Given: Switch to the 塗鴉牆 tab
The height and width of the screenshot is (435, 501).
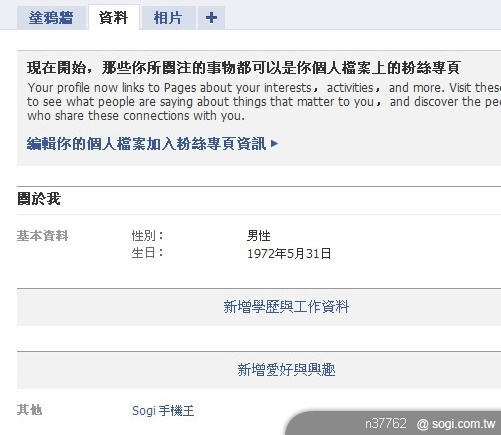Looking at the screenshot, I should [x=51, y=18].
